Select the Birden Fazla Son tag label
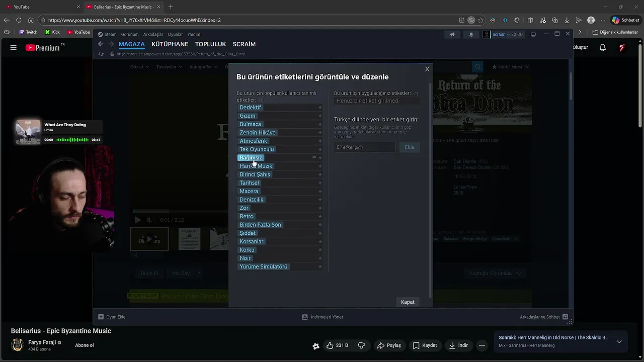The width and height of the screenshot is (644, 362). coord(260,225)
